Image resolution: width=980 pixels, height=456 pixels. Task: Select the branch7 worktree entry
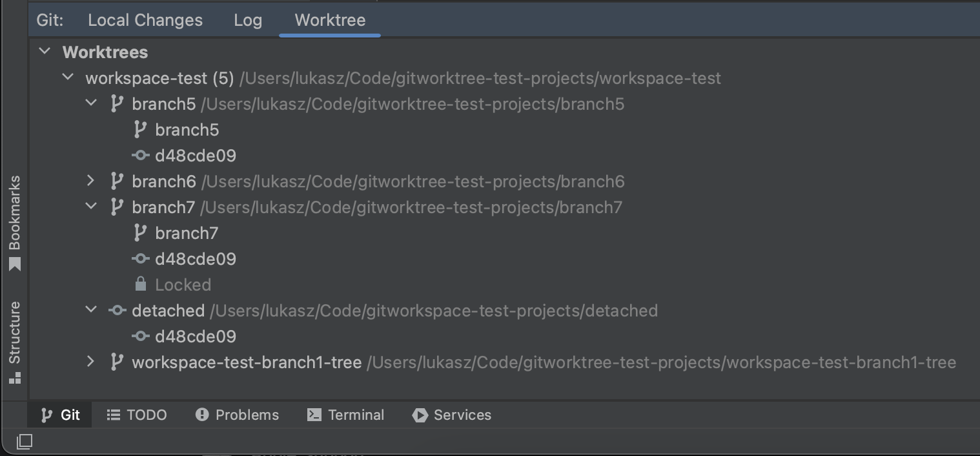point(164,207)
